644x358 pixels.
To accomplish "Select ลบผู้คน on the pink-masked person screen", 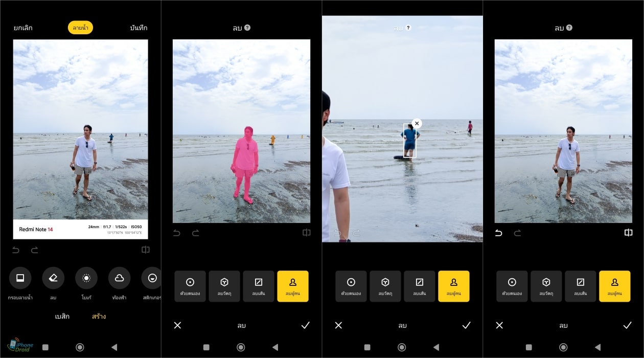I will coord(293,286).
